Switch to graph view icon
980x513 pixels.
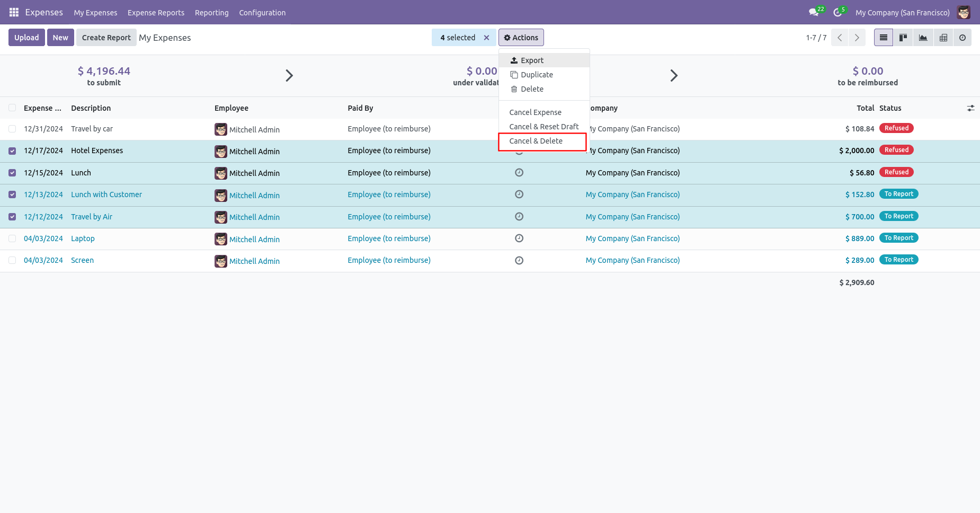tap(923, 38)
